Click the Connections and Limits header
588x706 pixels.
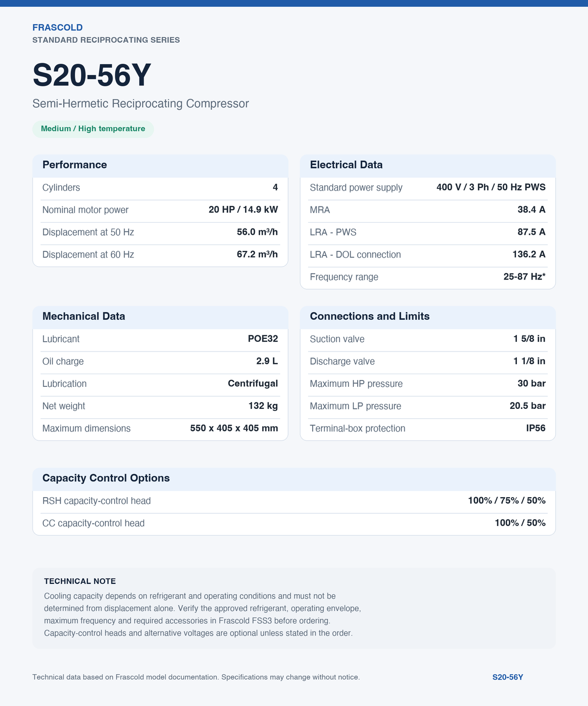click(x=369, y=316)
